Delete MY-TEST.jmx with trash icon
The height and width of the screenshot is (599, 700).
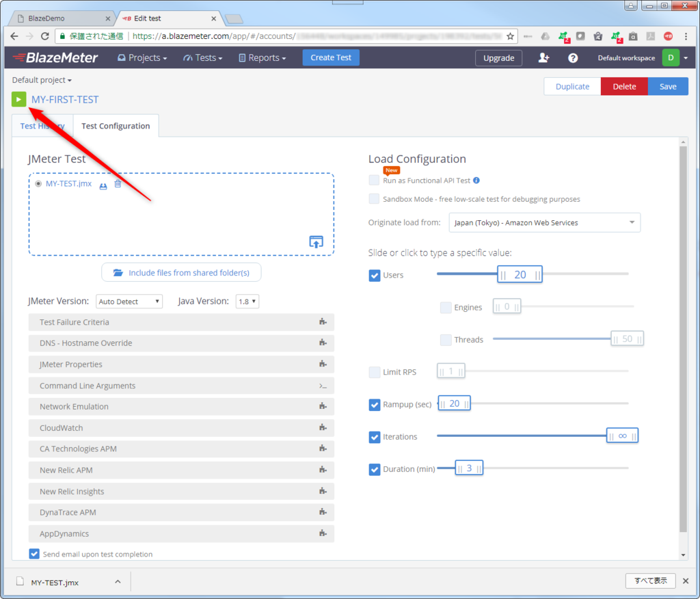(118, 183)
